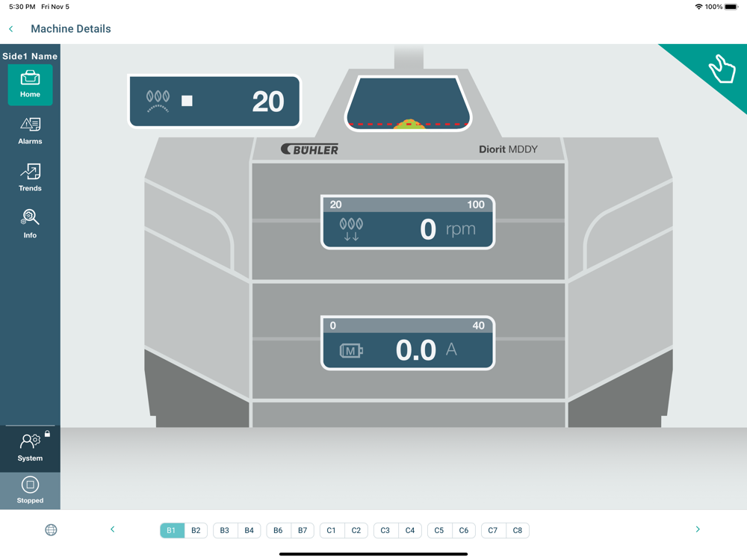The width and height of the screenshot is (747, 560).
Task: Tap the feed roll grain icon
Action: 158,101
